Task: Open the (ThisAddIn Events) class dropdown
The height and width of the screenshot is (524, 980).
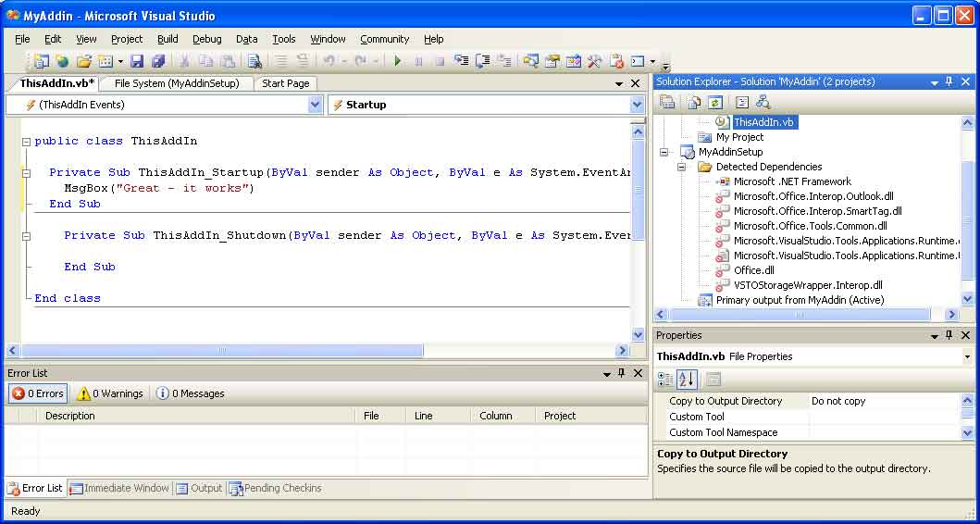Action: point(316,105)
